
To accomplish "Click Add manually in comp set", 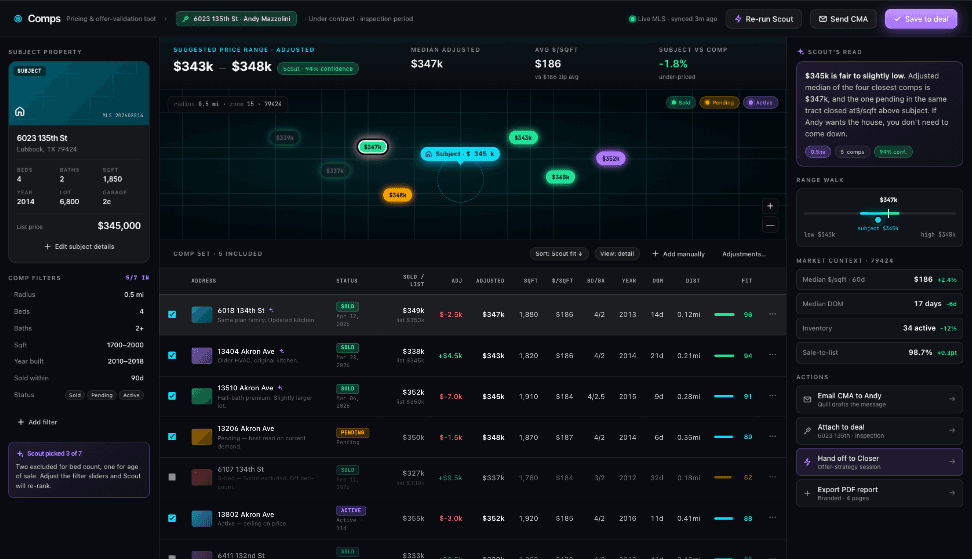I will click(678, 254).
